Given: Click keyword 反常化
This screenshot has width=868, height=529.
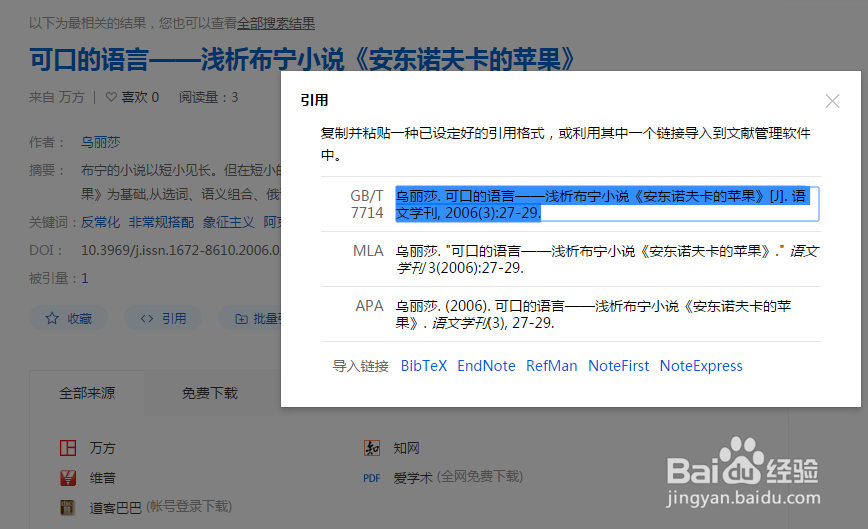Looking at the screenshot, I should (100, 222).
